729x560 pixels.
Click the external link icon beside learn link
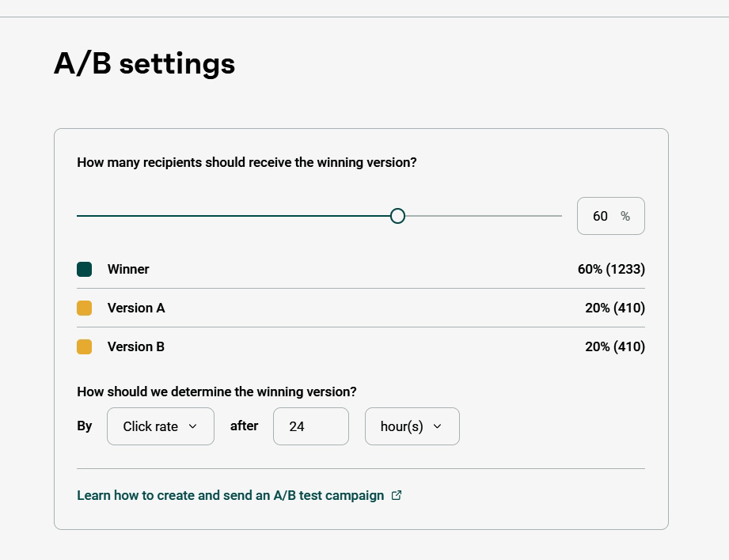point(397,495)
